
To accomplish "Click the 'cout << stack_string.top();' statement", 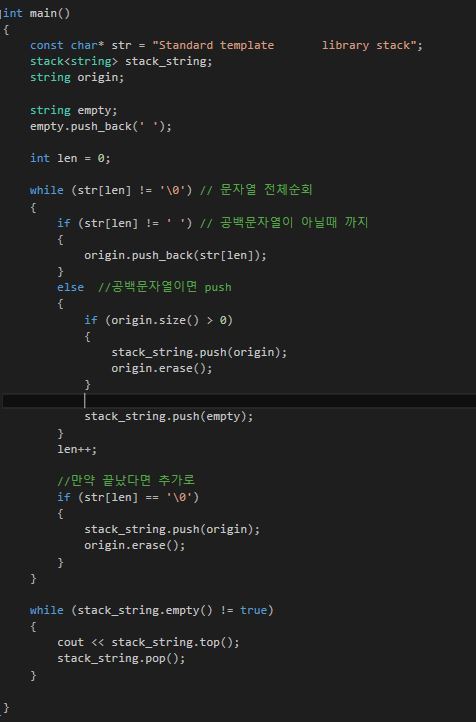I will click(148, 642).
